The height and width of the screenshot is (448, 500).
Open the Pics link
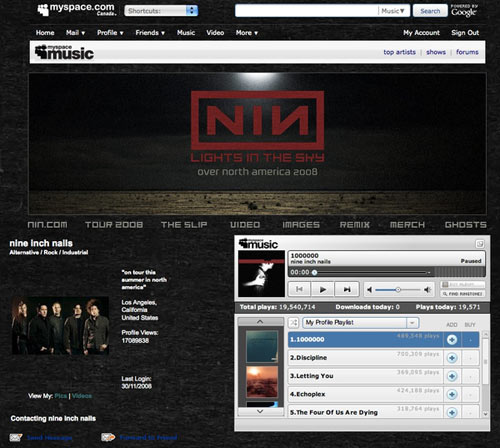[61, 396]
